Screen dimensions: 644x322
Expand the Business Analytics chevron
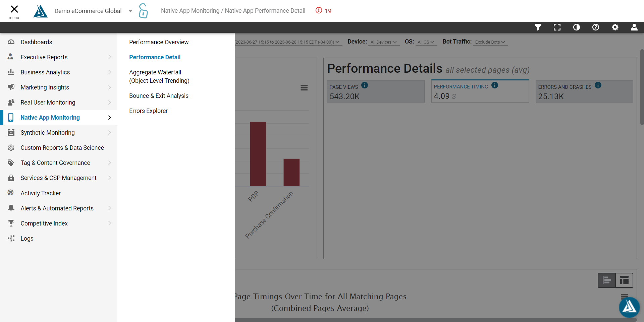110,72
